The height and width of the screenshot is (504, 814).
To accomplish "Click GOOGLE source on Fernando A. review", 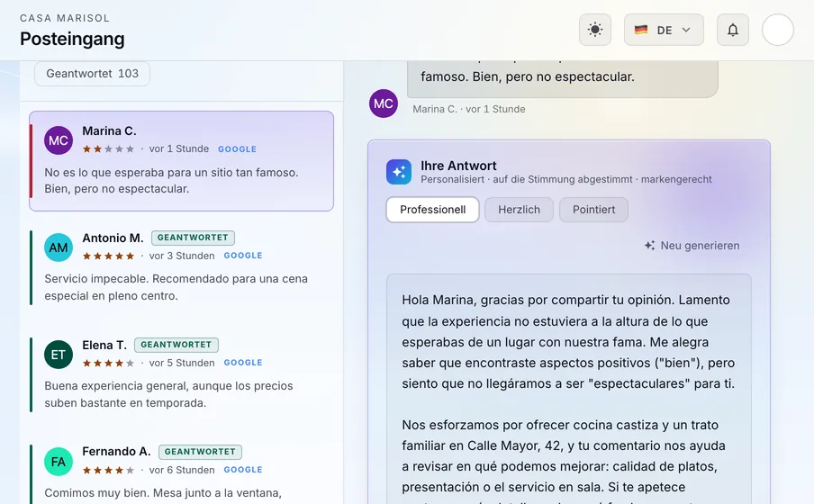I will point(243,469).
